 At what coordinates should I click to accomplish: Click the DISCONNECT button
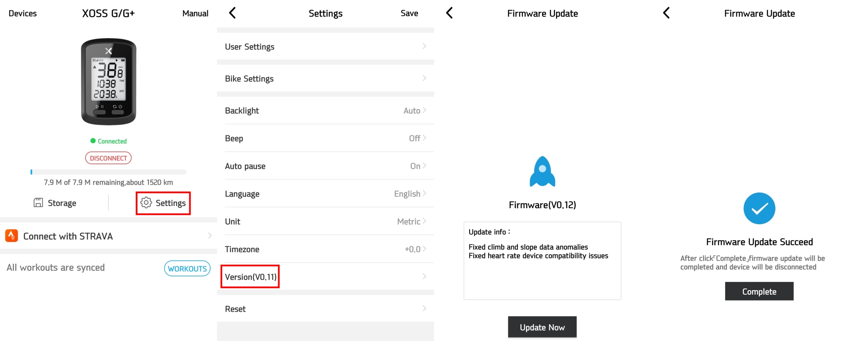[108, 158]
